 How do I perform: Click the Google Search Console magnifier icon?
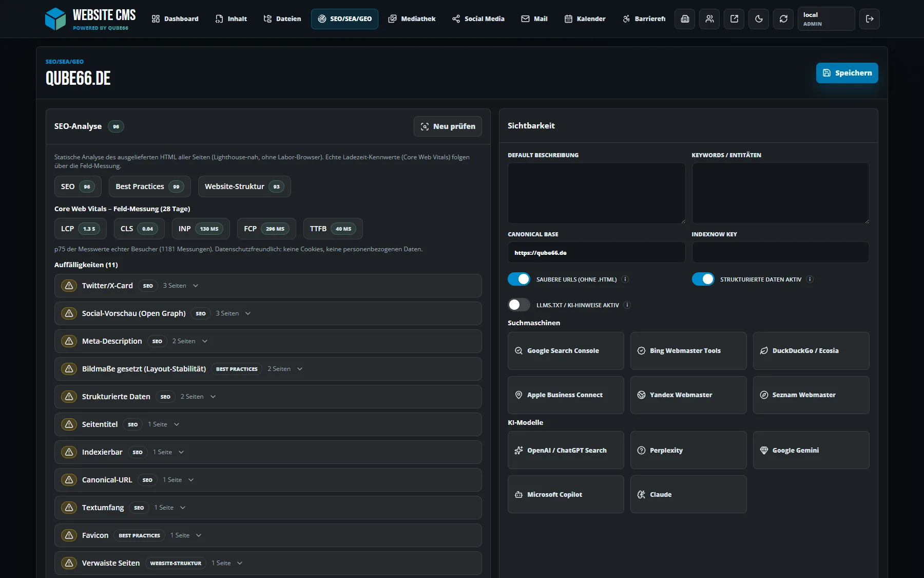click(518, 351)
